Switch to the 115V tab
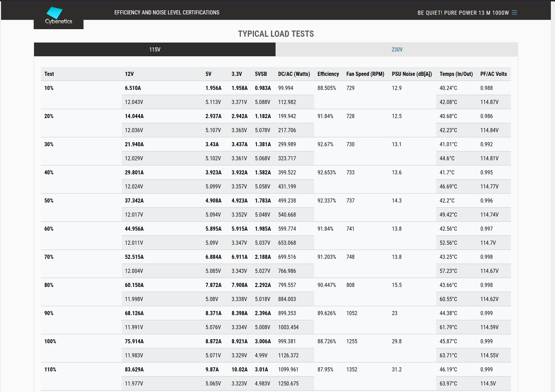Viewport: 555px width, 392px height. click(155, 49)
